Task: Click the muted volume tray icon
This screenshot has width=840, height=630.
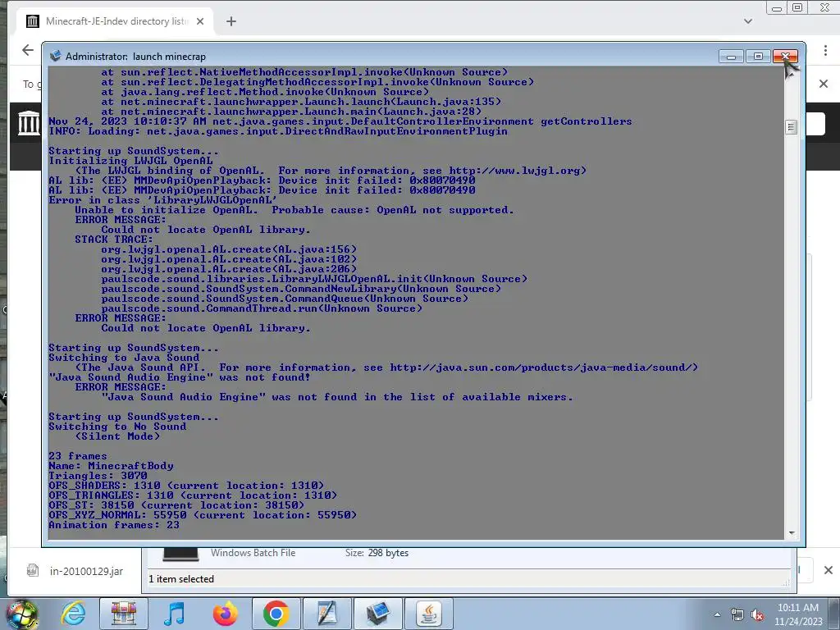Action: 757,614
